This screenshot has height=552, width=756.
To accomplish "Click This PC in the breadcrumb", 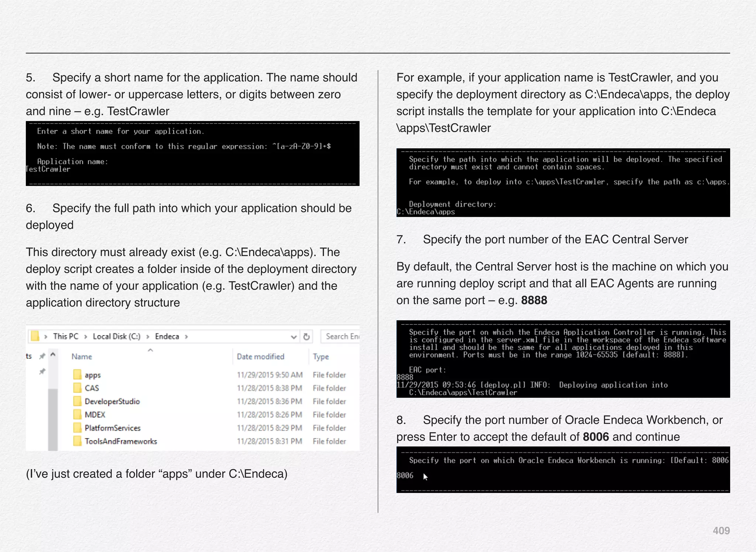I will click(66, 336).
